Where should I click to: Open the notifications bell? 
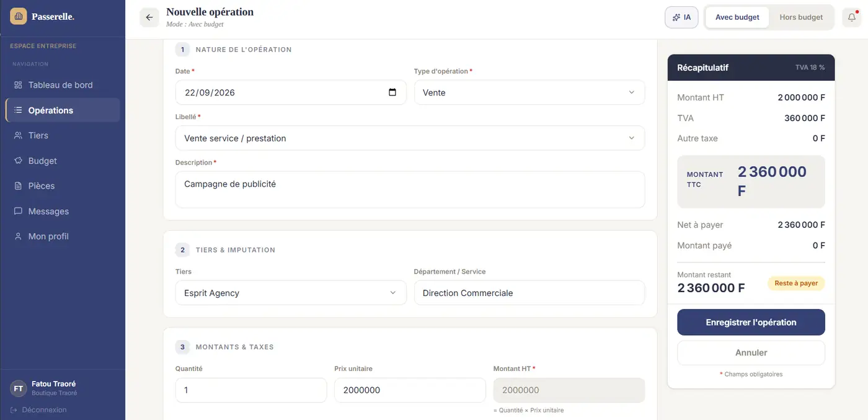[x=852, y=17]
